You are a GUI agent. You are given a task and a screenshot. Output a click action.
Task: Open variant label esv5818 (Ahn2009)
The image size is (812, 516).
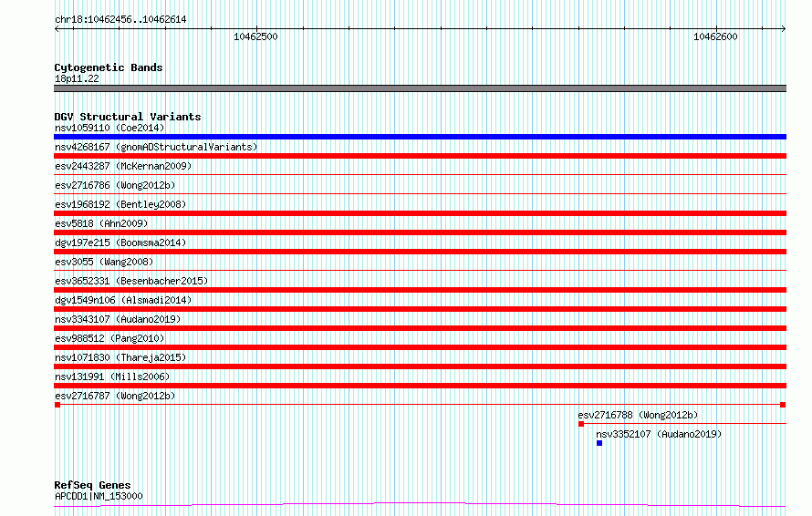pos(101,223)
